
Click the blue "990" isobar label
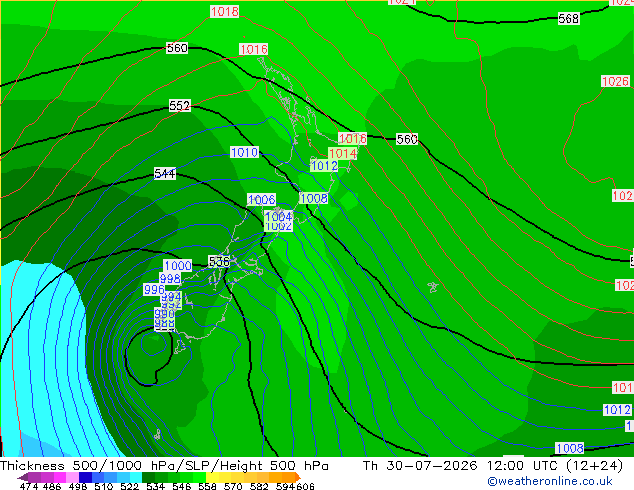165,313
